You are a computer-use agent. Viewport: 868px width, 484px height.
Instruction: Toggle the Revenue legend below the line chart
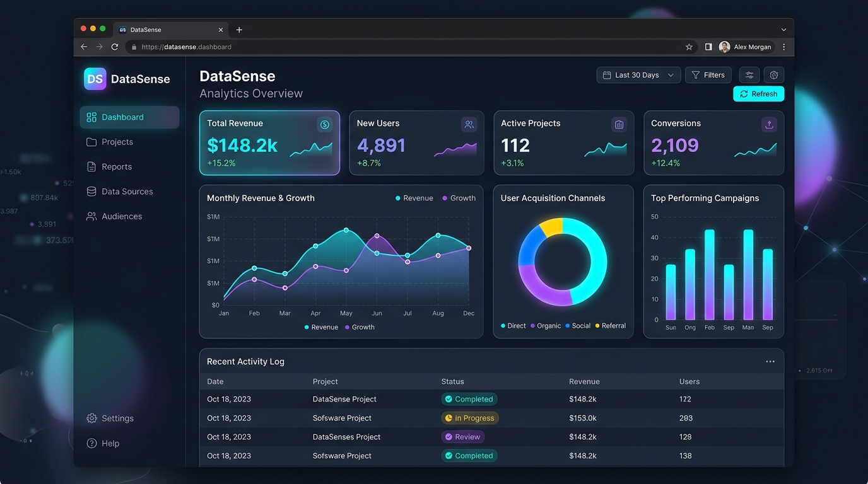click(321, 327)
